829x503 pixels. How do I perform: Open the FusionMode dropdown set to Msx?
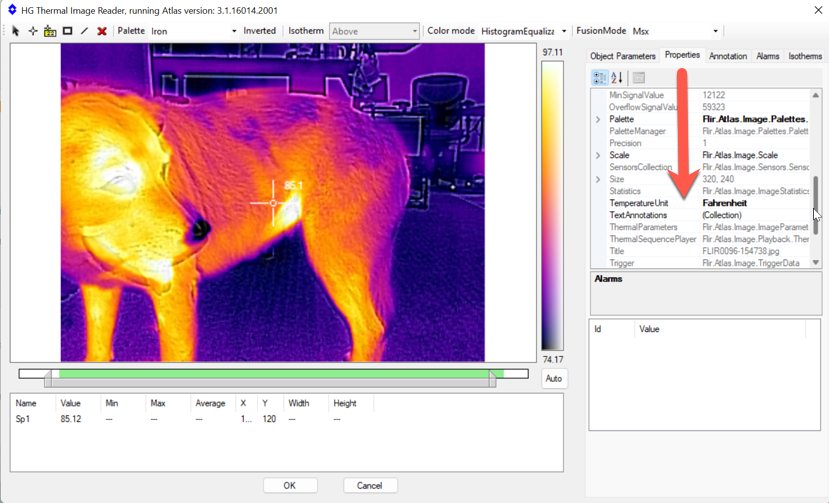pos(675,31)
